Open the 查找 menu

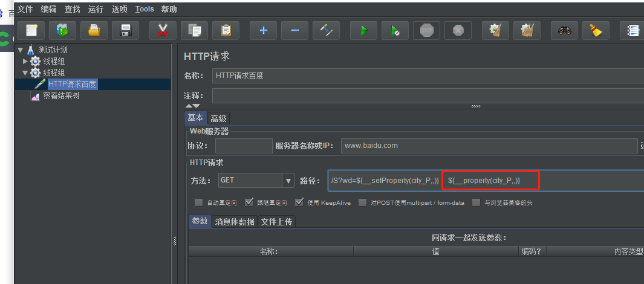[x=73, y=8]
